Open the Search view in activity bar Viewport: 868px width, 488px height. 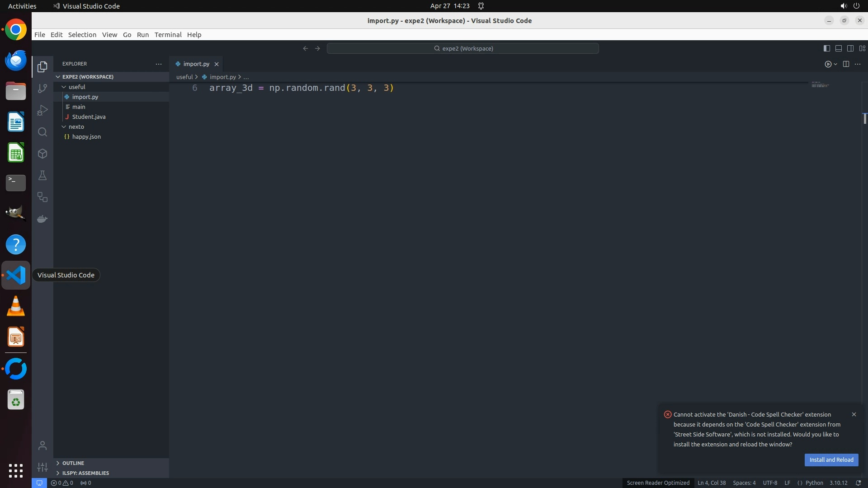pyautogui.click(x=42, y=132)
